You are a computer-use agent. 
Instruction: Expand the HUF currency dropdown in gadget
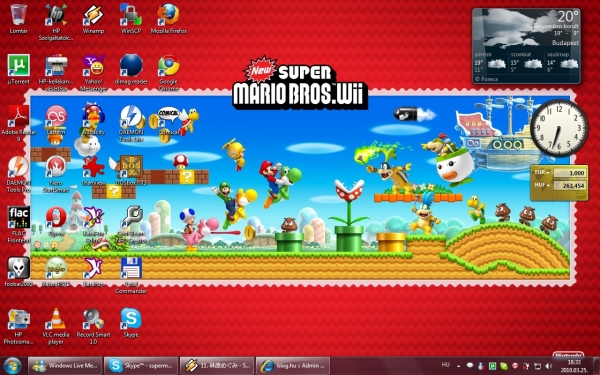[x=541, y=186]
